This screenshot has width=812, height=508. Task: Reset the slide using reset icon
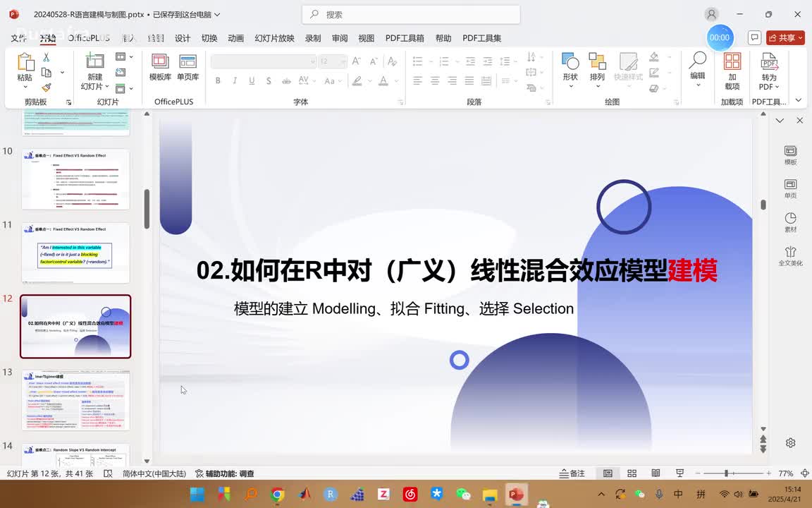tap(121, 73)
